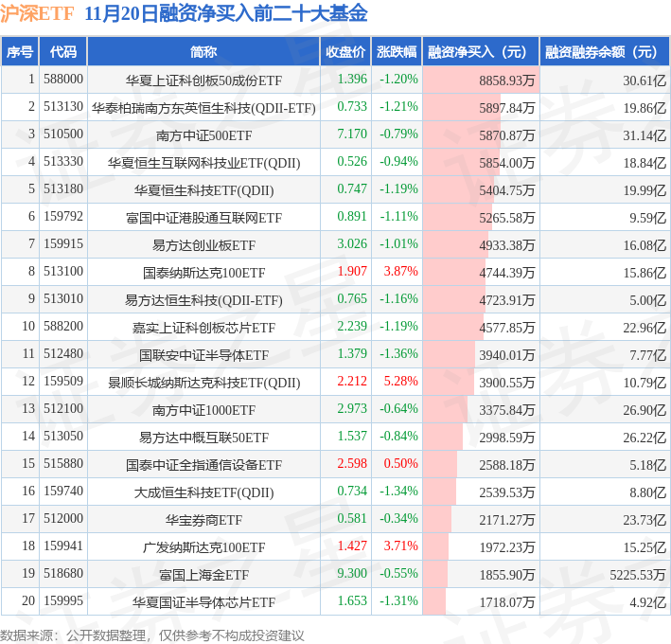Image resolution: width=671 pixels, height=644 pixels.
Task: Select fund name 华夏国证半导体芯片ETF
Action: tap(203, 602)
